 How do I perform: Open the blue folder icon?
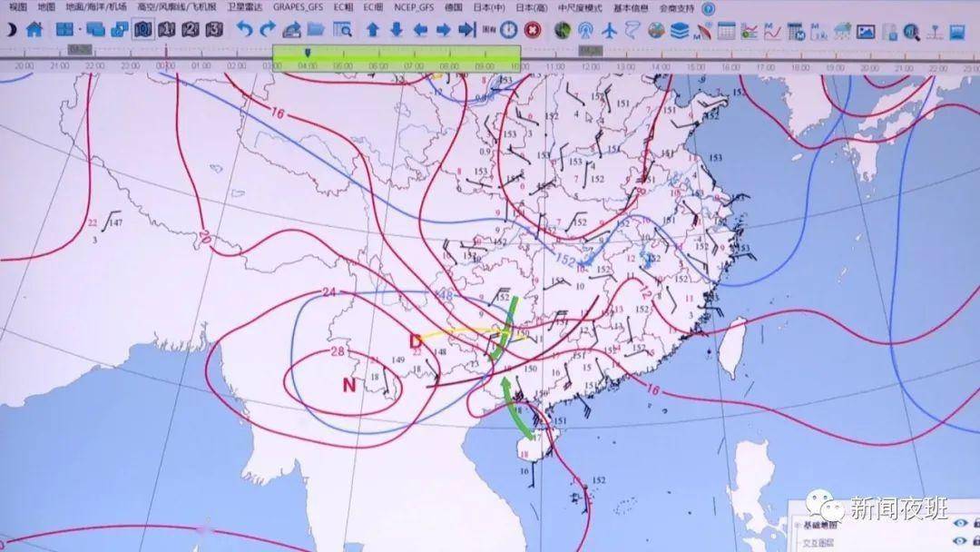click(x=315, y=29)
